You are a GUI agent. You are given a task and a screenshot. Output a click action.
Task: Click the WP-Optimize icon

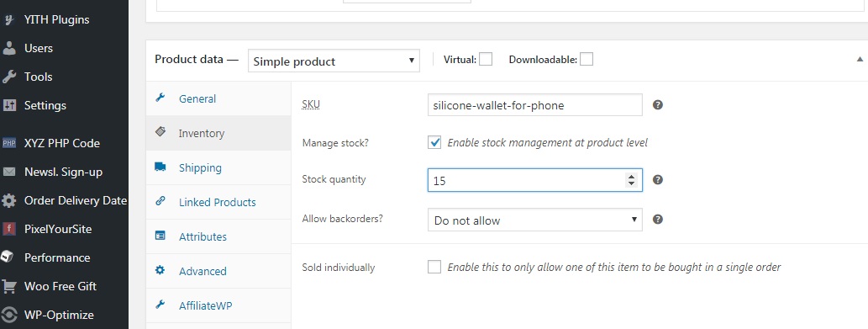pyautogui.click(x=9, y=316)
